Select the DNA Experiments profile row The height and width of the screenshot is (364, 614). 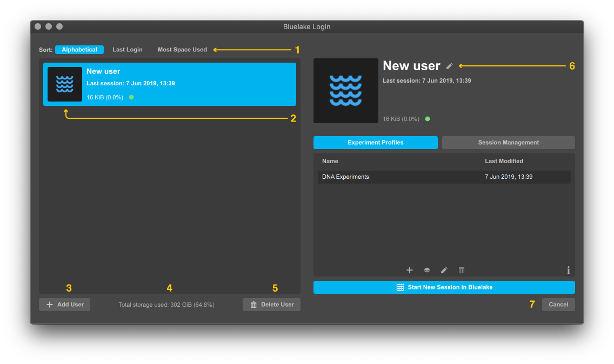click(x=444, y=177)
